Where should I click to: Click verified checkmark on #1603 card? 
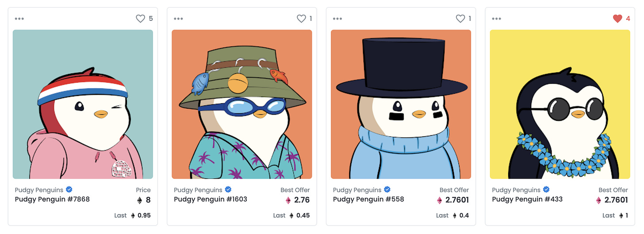(228, 189)
